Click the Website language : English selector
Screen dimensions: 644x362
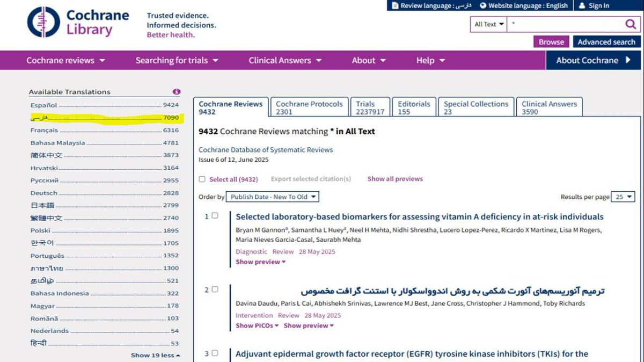(523, 5)
